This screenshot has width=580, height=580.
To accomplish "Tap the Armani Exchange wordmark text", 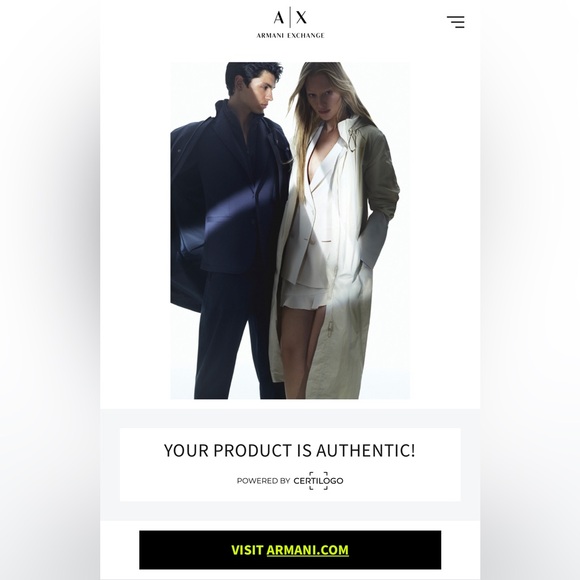I will [290, 36].
